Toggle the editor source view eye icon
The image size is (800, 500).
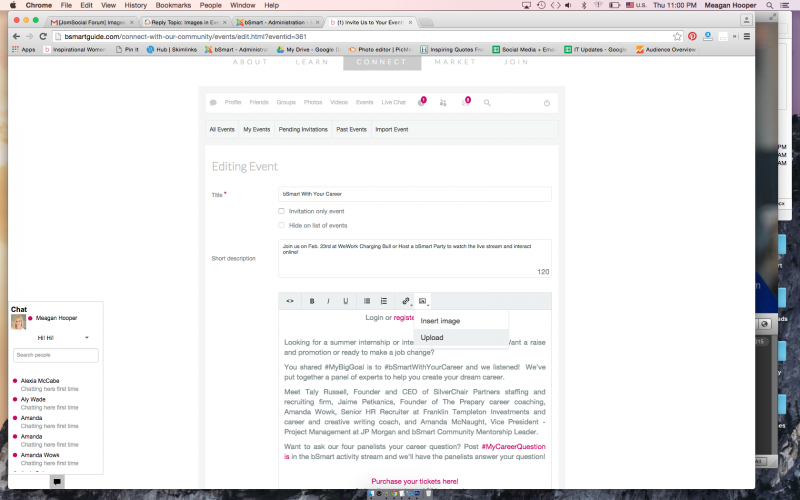click(290, 301)
